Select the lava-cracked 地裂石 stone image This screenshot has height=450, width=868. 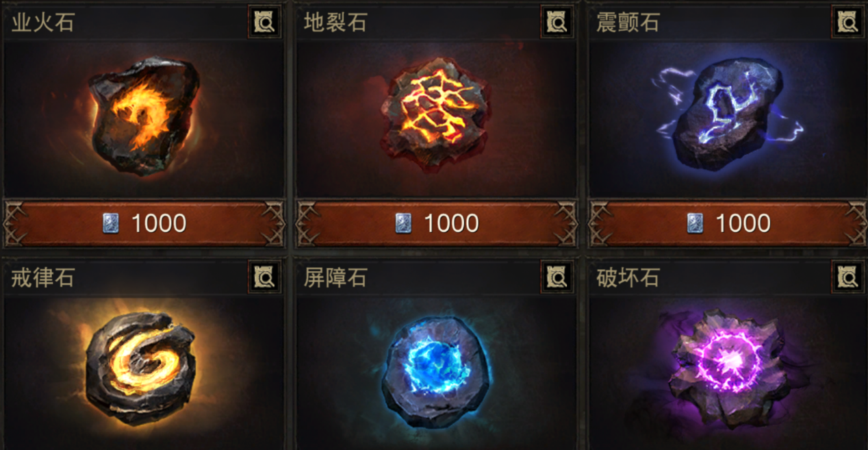click(x=436, y=114)
